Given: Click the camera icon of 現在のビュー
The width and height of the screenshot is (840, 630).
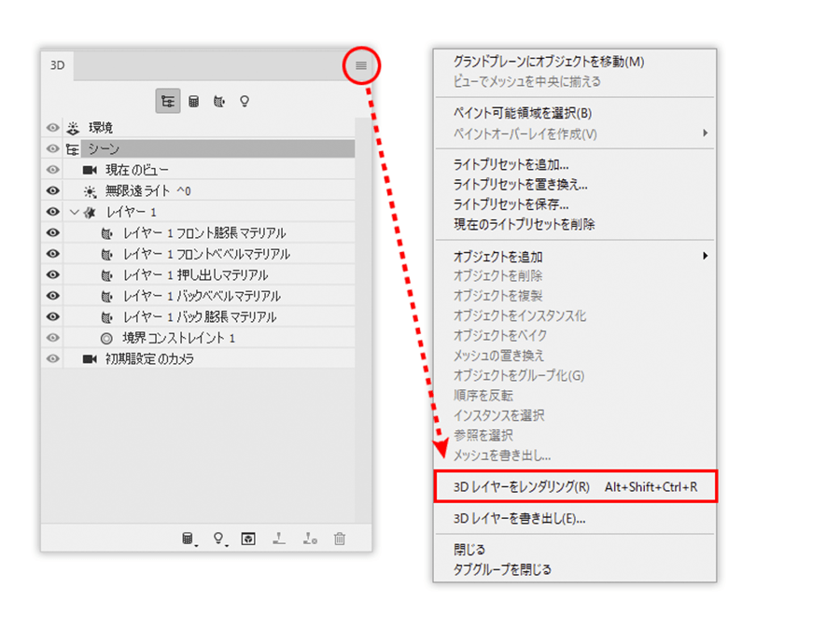Looking at the screenshot, I should [x=90, y=170].
